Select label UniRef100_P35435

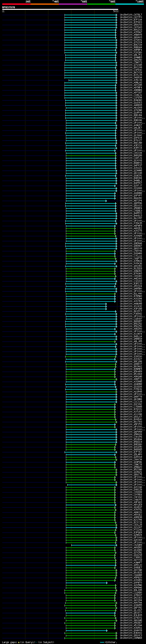[131, 223]
